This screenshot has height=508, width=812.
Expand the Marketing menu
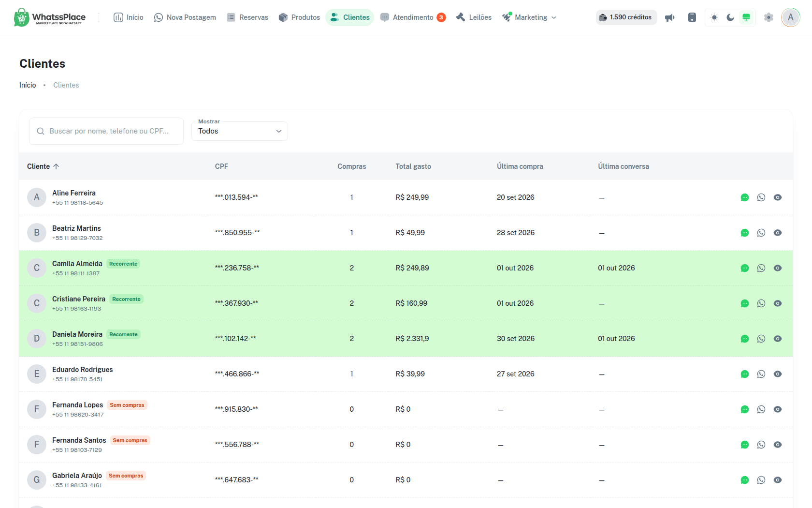[529, 17]
